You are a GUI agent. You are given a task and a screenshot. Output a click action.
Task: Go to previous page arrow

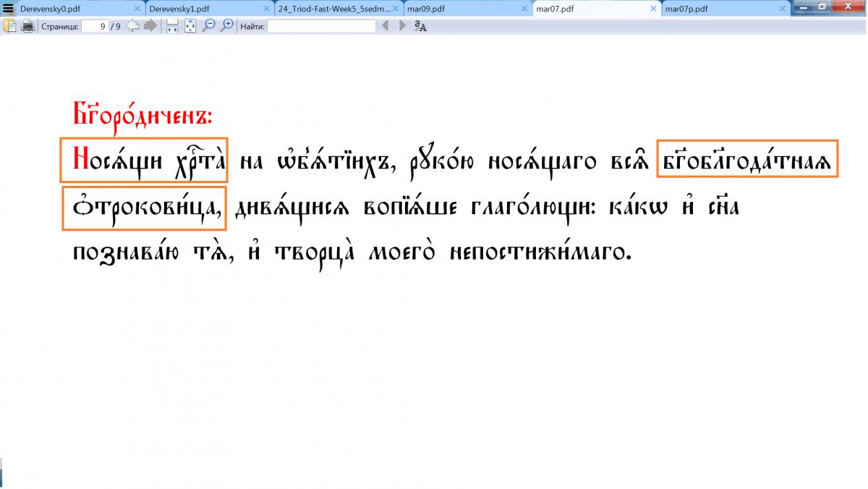(x=133, y=26)
